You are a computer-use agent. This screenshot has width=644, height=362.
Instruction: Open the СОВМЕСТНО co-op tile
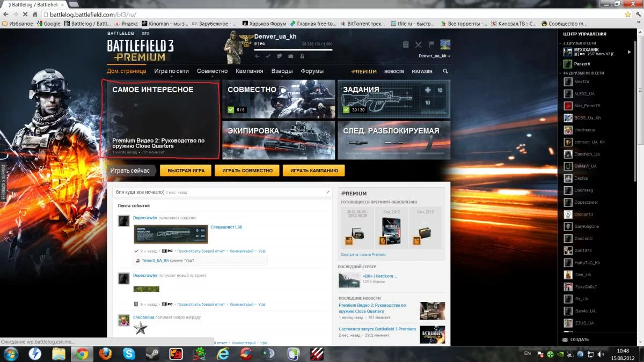279,98
